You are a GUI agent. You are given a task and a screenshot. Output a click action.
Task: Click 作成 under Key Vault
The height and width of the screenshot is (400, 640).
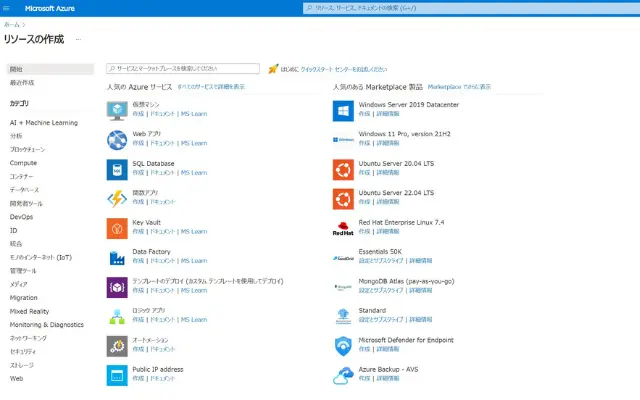pos(138,231)
